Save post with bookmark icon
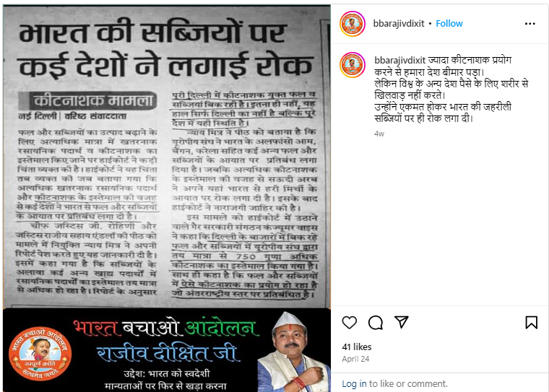The image size is (549, 392). click(x=531, y=323)
